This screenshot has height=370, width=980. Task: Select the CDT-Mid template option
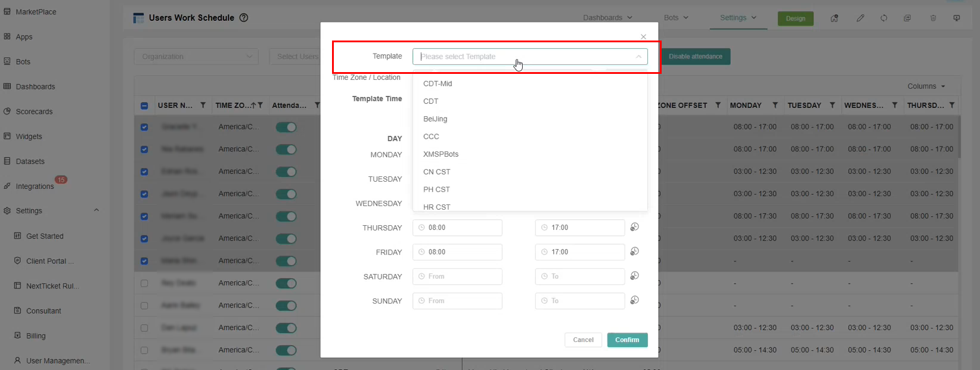438,83
